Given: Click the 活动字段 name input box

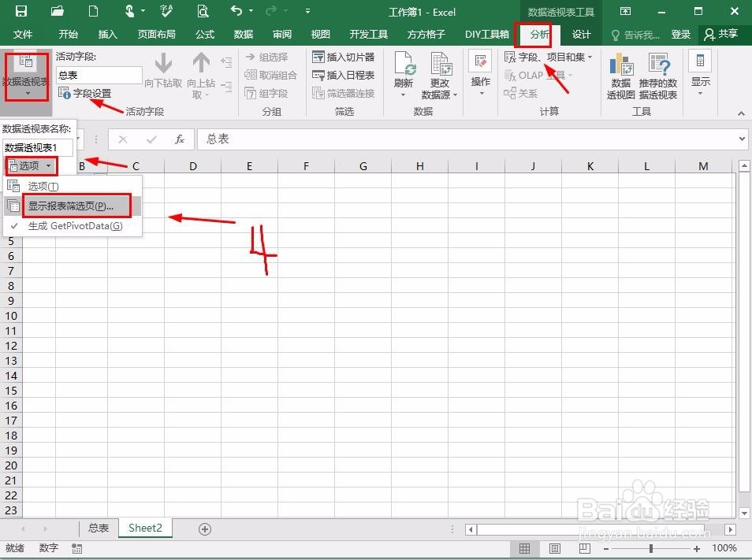Looking at the screenshot, I should [x=99, y=75].
